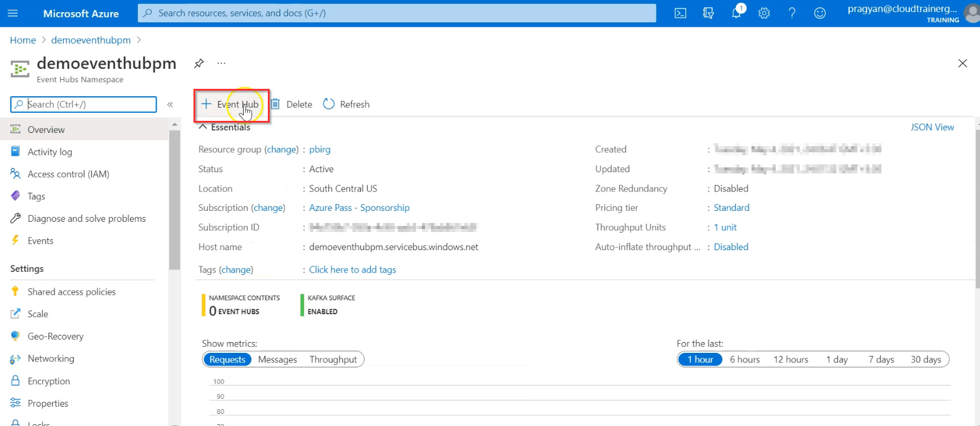The width and height of the screenshot is (980, 426).
Task: Open the more options ellipsis menu
Action: point(221,63)
